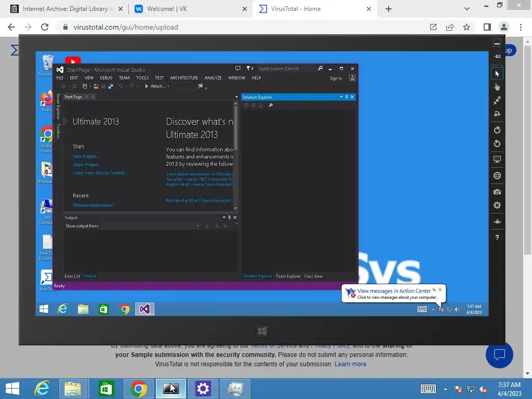532x399 pixels.
Task: Select rotation touch mode icon
Action: point(497,114)
